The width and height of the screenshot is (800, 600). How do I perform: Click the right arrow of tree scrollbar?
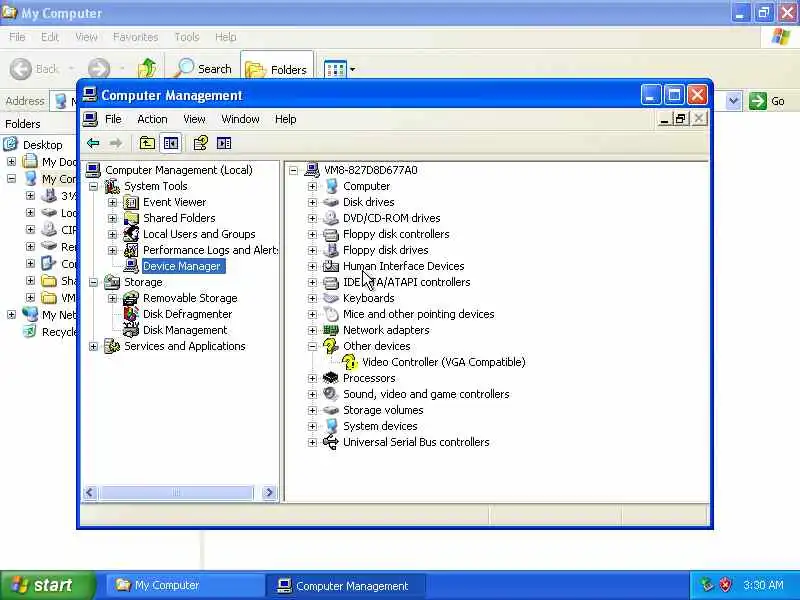pos(268,492)
